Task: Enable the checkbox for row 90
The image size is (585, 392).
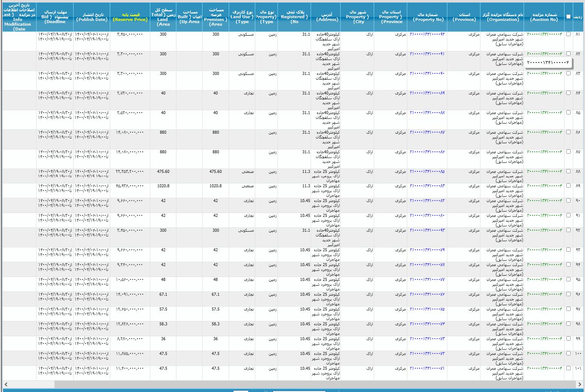Action: 568,200
